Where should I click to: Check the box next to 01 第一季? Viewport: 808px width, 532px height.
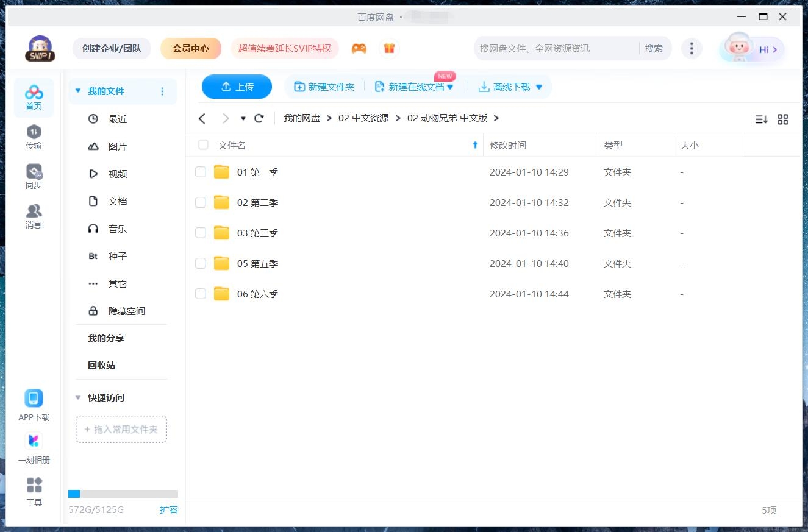coord(201,172)
